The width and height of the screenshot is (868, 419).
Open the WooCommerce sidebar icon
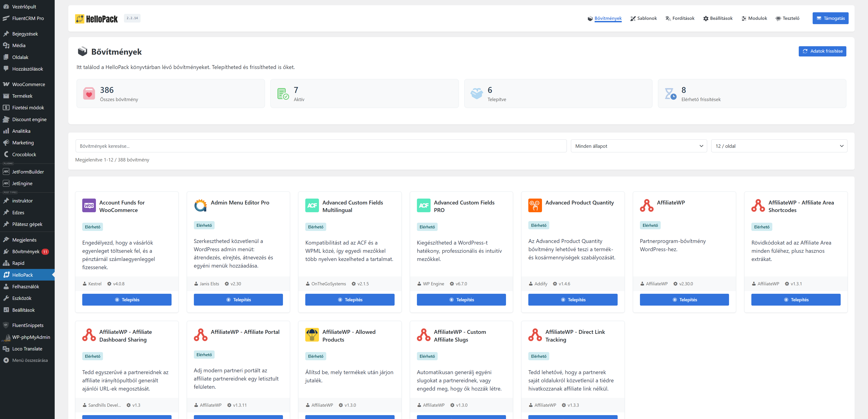click(x=6, y=84)
